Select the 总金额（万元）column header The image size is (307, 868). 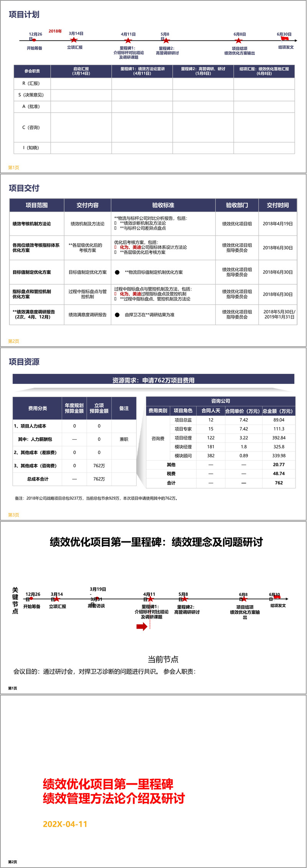279,411
